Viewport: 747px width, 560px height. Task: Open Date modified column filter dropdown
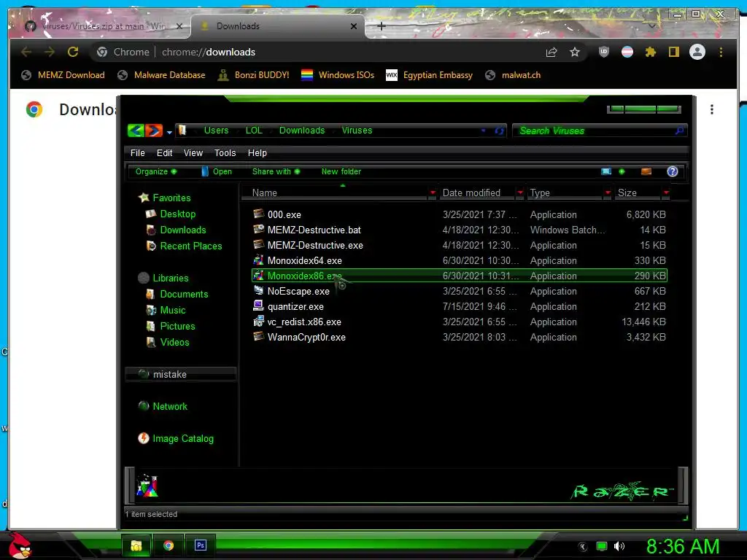[519, 192]
